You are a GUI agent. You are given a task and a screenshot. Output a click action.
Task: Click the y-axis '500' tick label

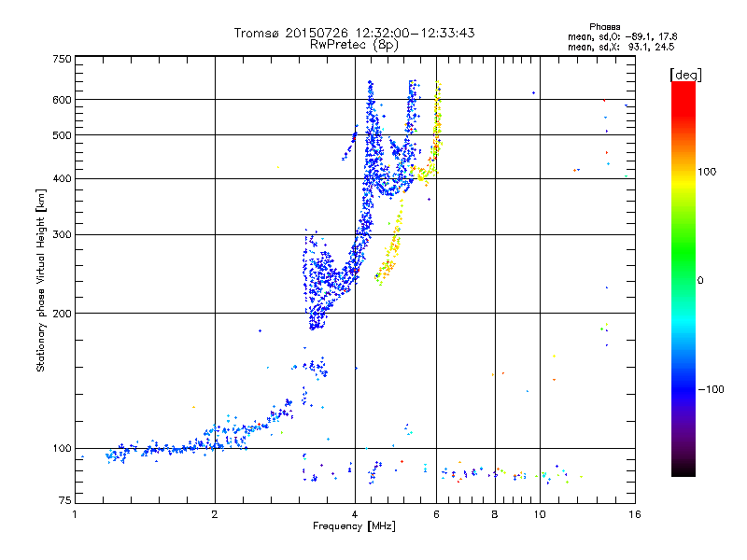pyautogui.click(x=63, y=135)
